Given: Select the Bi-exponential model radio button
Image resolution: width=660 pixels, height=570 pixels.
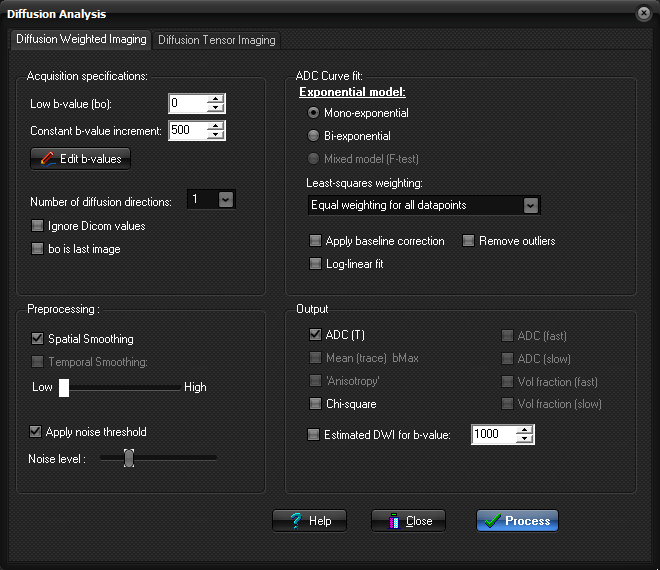Looking at the screenshot, I should (314, 136).
